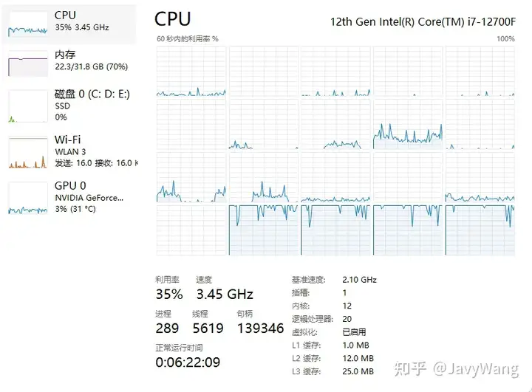Image resolution: width=532 pixels, height=392 pixels.
Task: Click the uptime 0:06:22:09 value
Action: click(x=188, y=362)
